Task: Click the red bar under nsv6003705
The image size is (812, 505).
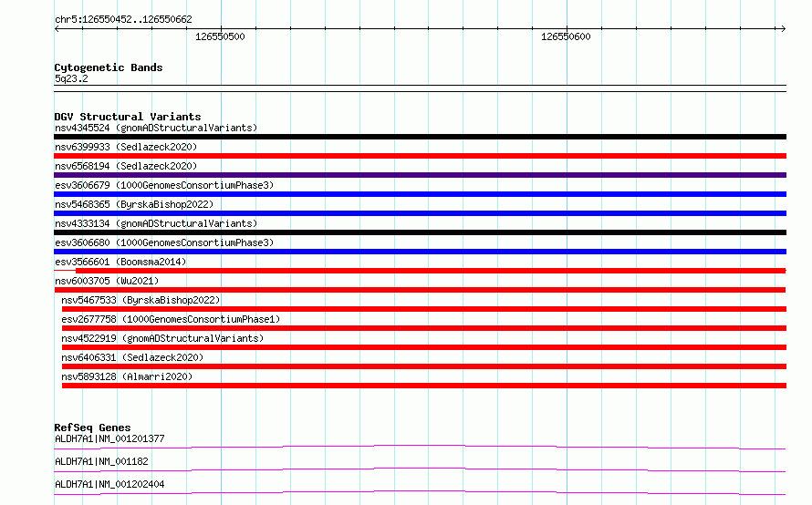Action: (x=420, y=290)
